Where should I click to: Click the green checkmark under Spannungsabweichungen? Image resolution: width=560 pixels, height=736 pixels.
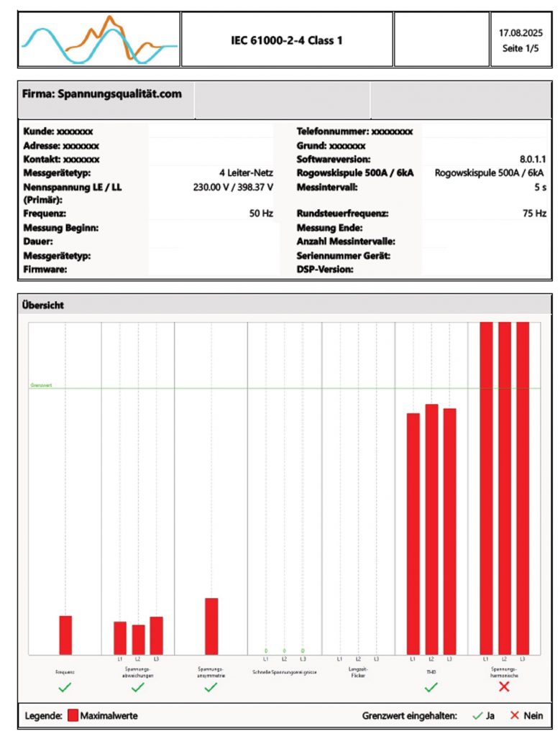[x=138, y=687]
